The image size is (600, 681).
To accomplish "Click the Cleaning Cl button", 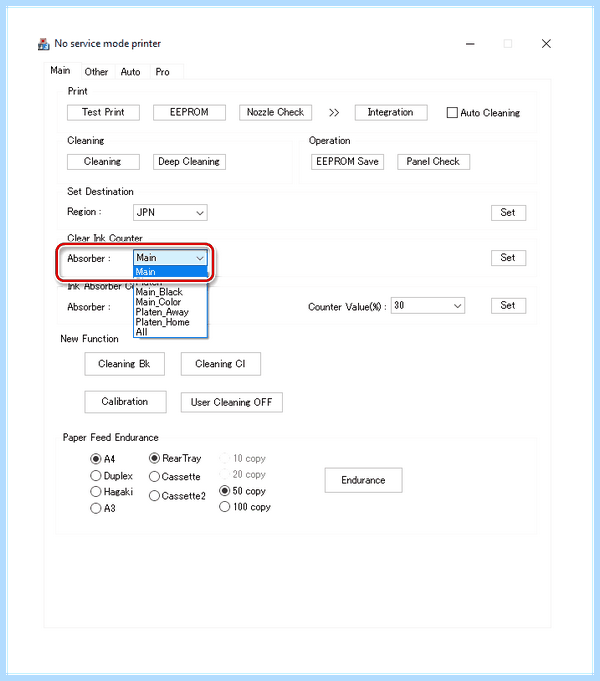I will pyautogui.click(x=221, y=364).
